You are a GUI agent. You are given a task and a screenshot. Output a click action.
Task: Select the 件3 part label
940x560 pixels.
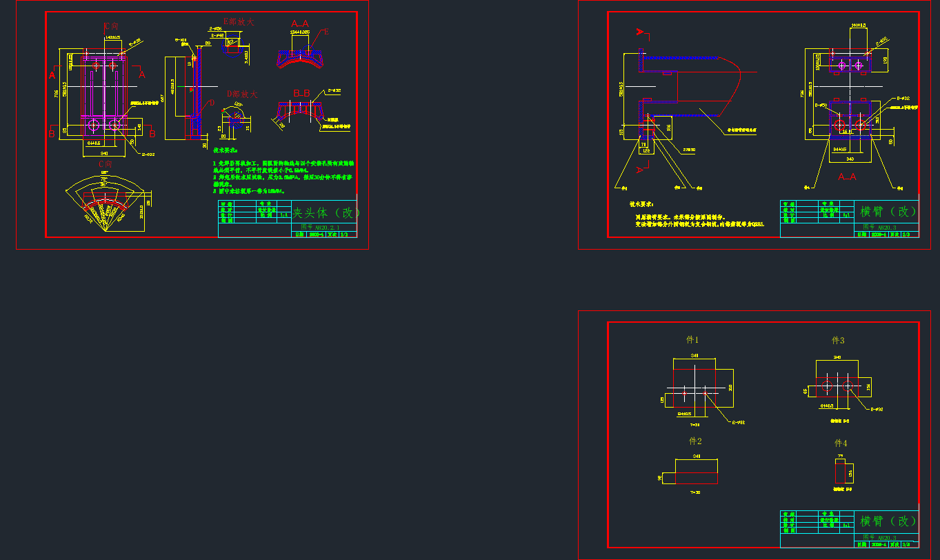[838, 341]
